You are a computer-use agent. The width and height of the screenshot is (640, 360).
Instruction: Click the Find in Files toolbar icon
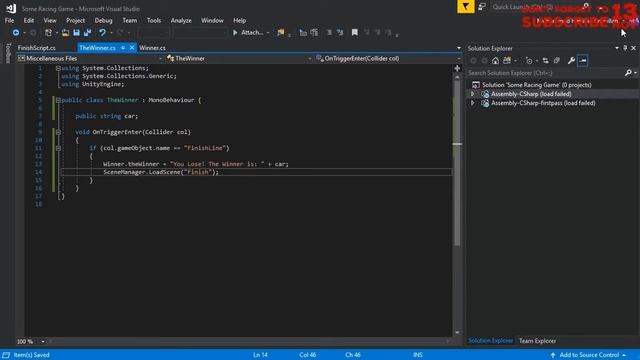point(281,33)
